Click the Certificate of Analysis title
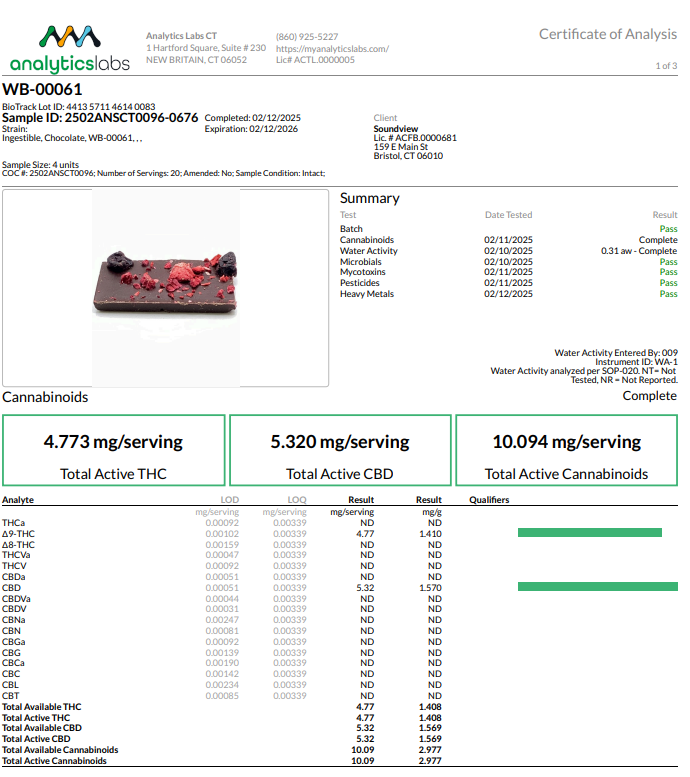 pyautogui.click(x=607, y=34)
